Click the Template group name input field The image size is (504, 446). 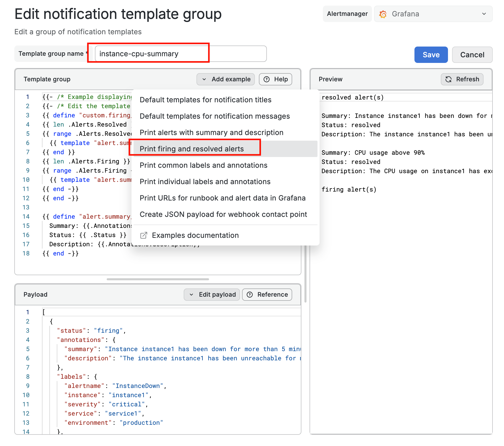[x=181, y=54]
